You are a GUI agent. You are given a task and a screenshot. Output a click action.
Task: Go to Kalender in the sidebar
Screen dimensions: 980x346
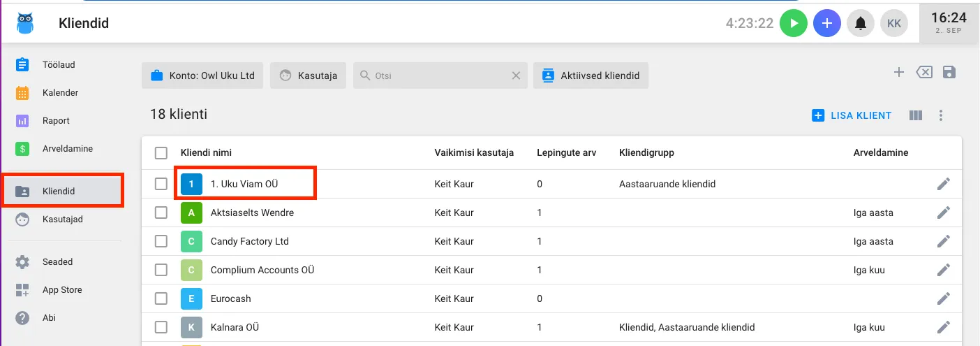pos(60,93)
